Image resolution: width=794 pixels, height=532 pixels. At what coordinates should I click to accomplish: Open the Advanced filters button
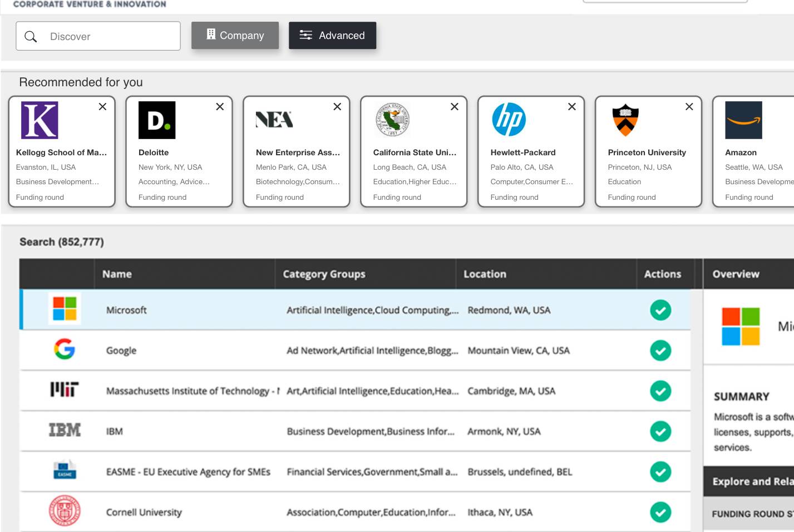(332, 35)
